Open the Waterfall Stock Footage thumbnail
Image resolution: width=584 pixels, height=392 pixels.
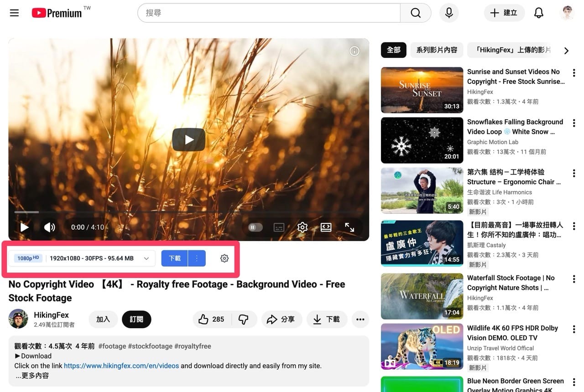[x=421, y=296]
